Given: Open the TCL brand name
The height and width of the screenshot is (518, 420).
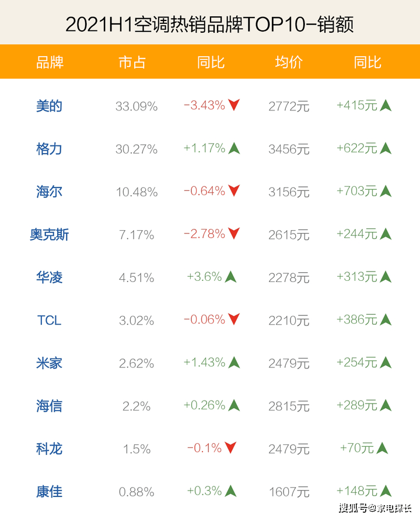Looking at the screenshot, I should (x=49, y=320).
